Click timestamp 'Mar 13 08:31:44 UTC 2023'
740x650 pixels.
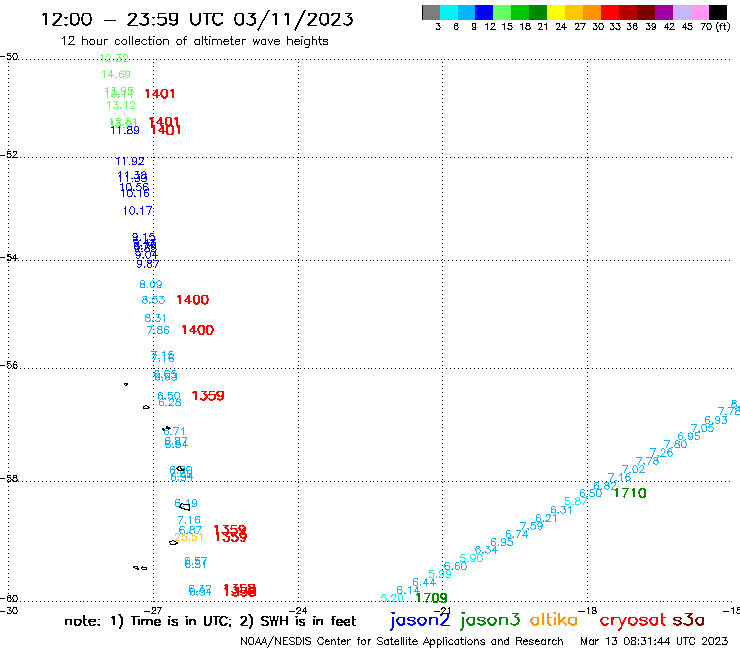(654, 641)
